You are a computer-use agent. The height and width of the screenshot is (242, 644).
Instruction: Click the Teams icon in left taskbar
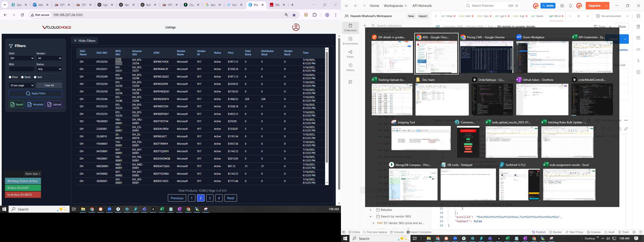(144, 209)
